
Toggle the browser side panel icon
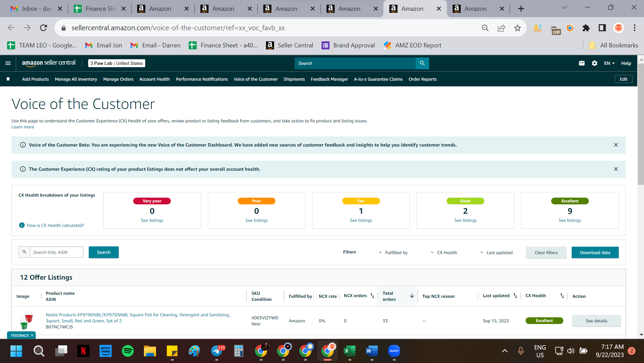[x=602, y=28]
